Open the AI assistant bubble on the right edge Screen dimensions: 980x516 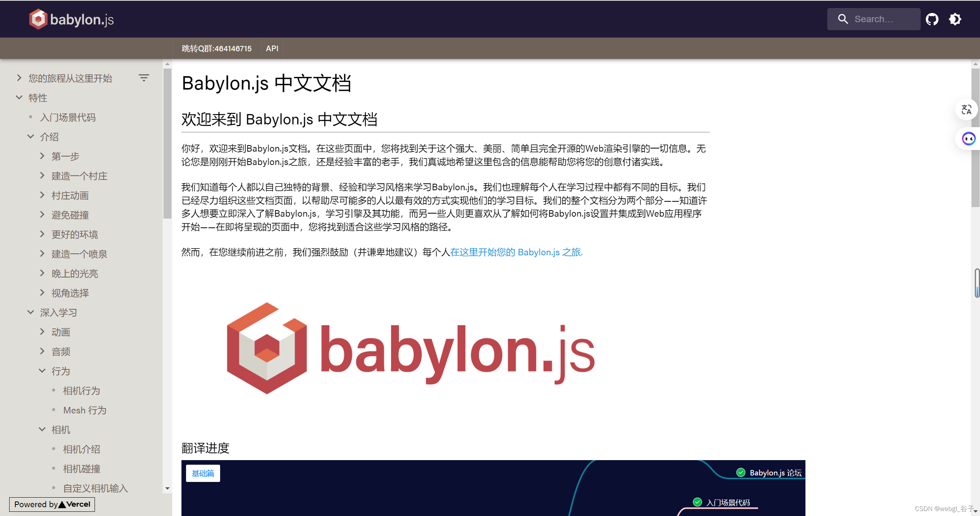pyautogui.click(x=968, y=139)
